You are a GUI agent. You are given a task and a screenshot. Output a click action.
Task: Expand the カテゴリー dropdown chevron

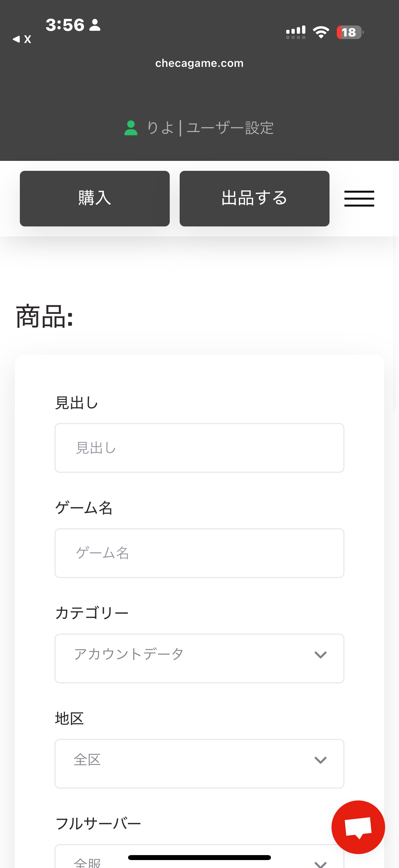[320, 654]
